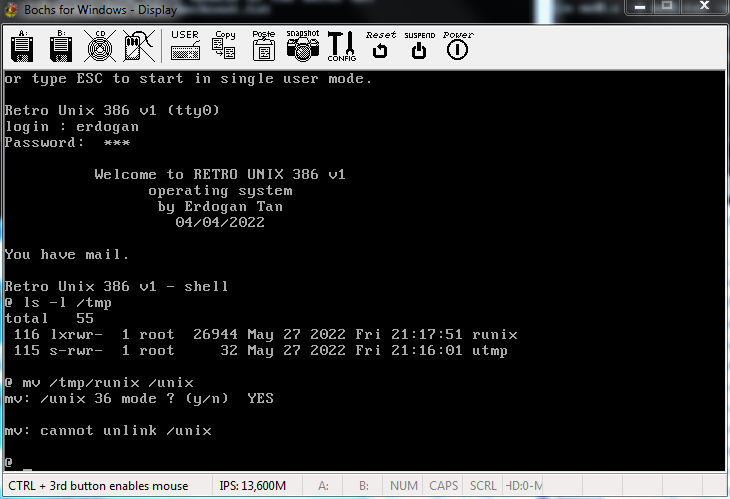730x499 pixels.
Task: Click the A: status bar cell
Action: tap(323, 486)
